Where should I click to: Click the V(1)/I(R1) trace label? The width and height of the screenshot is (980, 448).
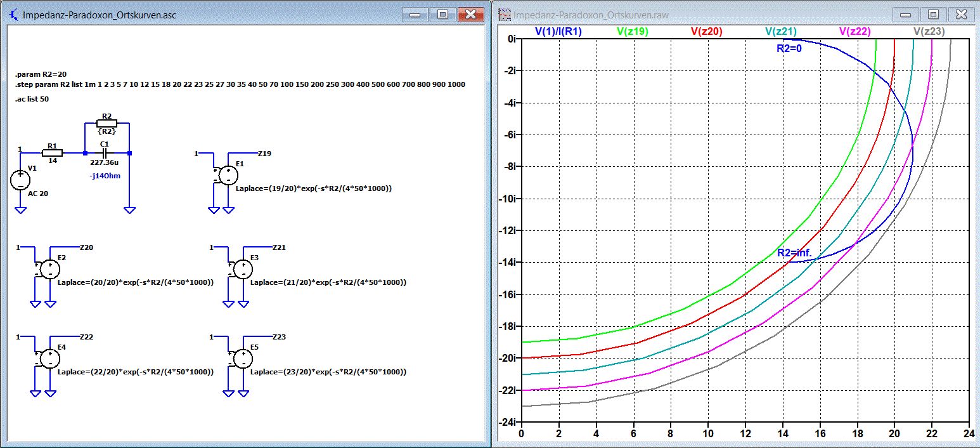558,31
